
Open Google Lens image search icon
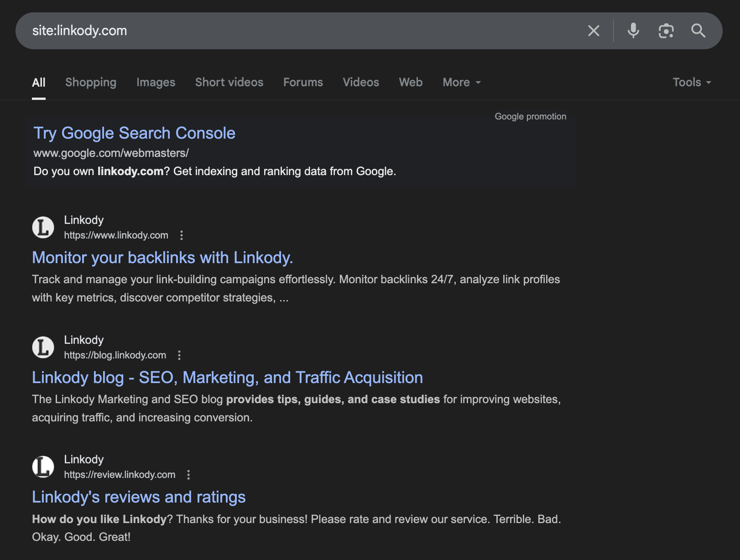coord(666,31)
